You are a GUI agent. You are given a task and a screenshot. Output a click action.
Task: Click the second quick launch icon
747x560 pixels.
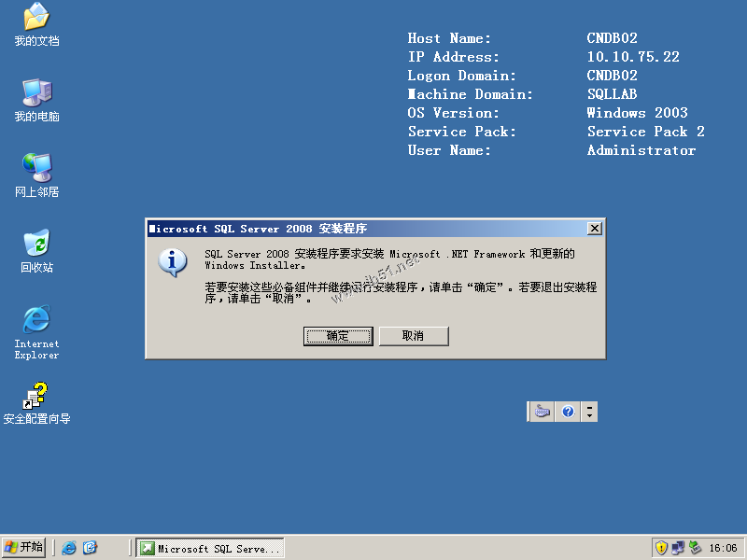(x=90, y=548)
